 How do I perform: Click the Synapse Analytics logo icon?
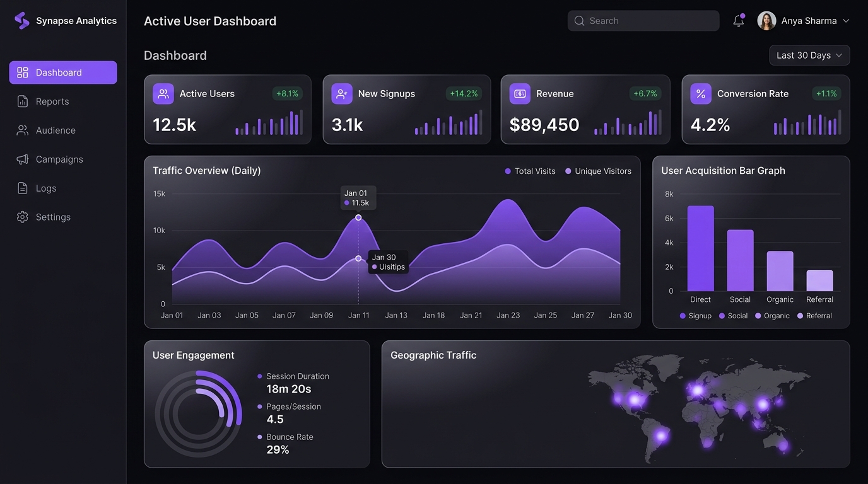pos(22,21)
